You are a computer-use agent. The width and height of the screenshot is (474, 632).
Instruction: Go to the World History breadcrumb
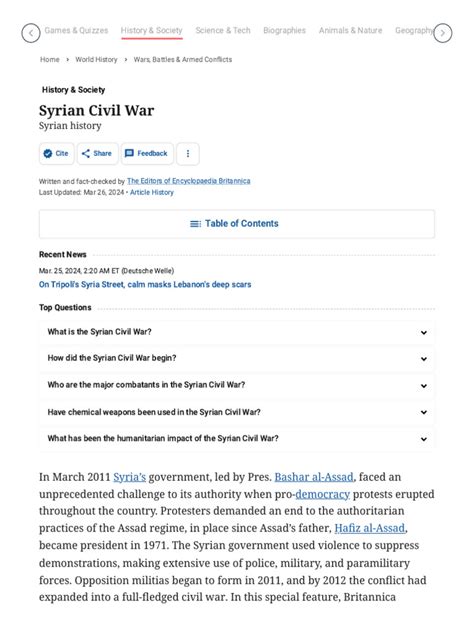(x=96, y=60)
